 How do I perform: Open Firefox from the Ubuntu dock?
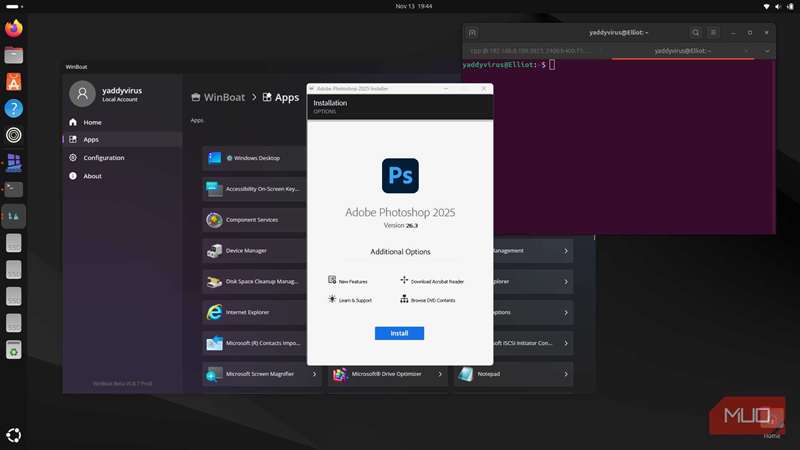[14, 29]
